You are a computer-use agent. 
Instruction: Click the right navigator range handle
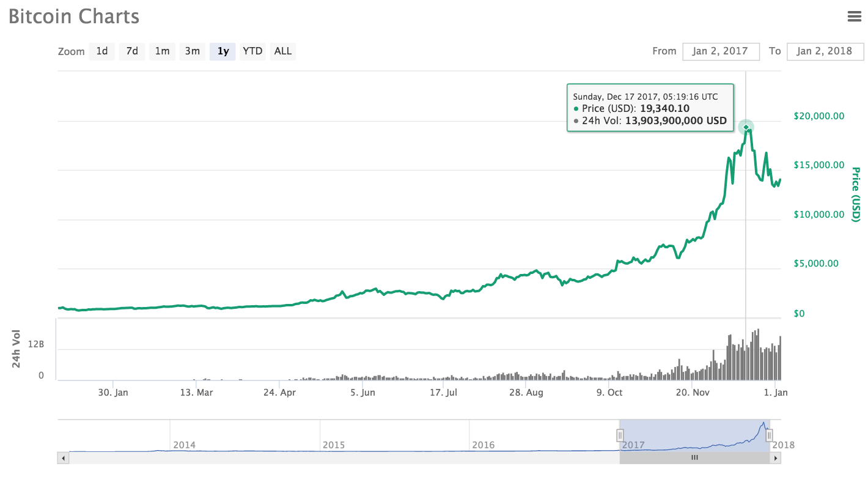point(770,435)
